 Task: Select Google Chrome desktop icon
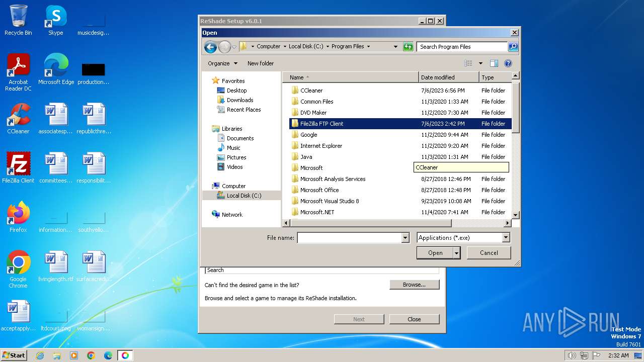[x=18, y=269]
